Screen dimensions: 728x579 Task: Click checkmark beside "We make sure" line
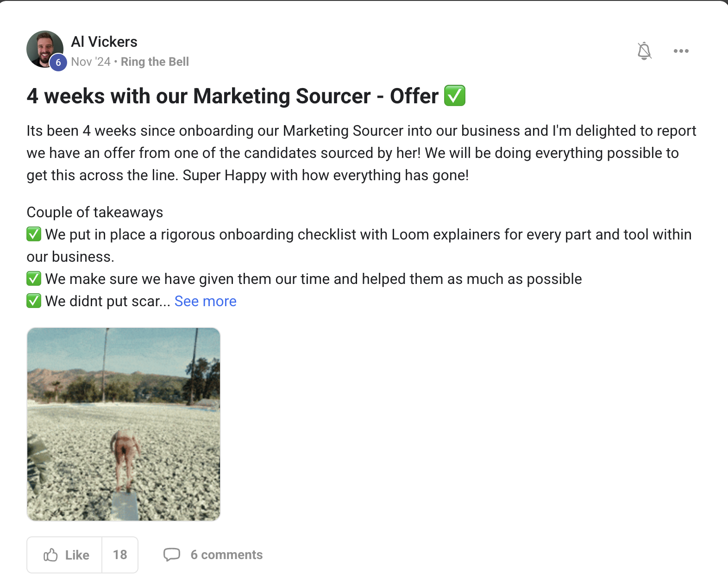pos(34,279)
